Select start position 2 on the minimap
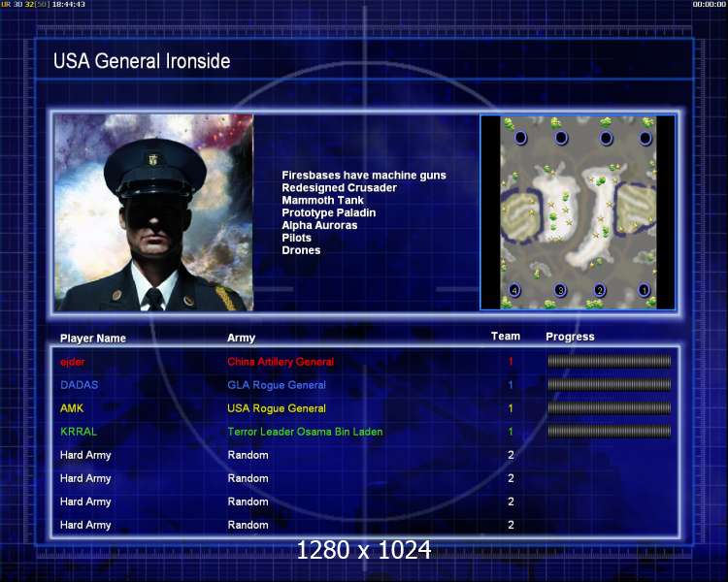 click(600, 290)
